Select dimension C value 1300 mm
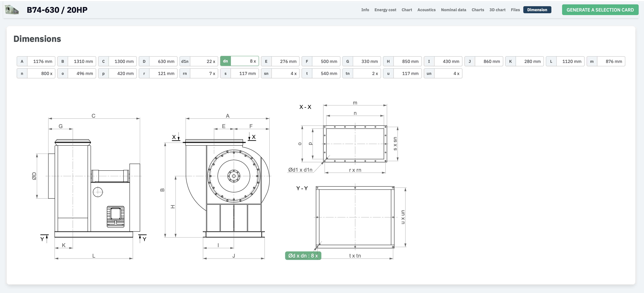The width and height of the screenshot is (644, 293). click(118, 61)
